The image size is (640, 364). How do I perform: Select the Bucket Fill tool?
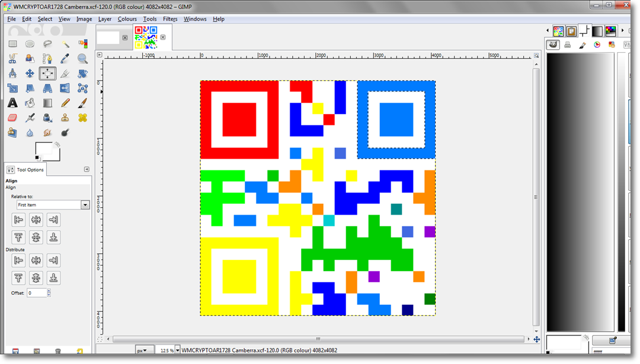pos(30,103)
